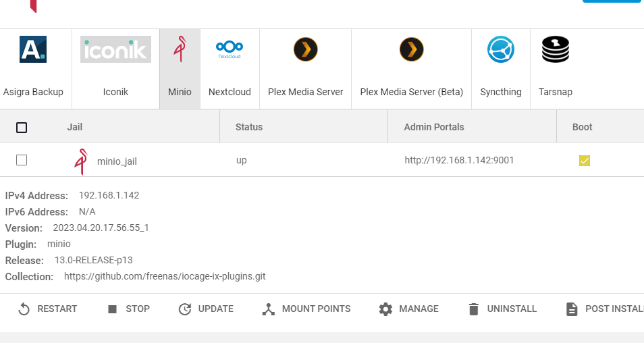Pick the Plex Media Server (Beta) icon

pos(412,49)
